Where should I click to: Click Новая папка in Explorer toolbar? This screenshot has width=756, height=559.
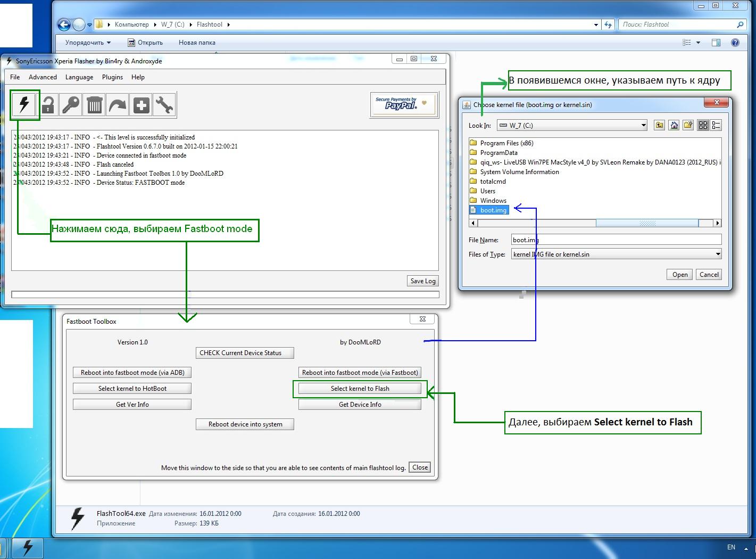pos(197,43)
